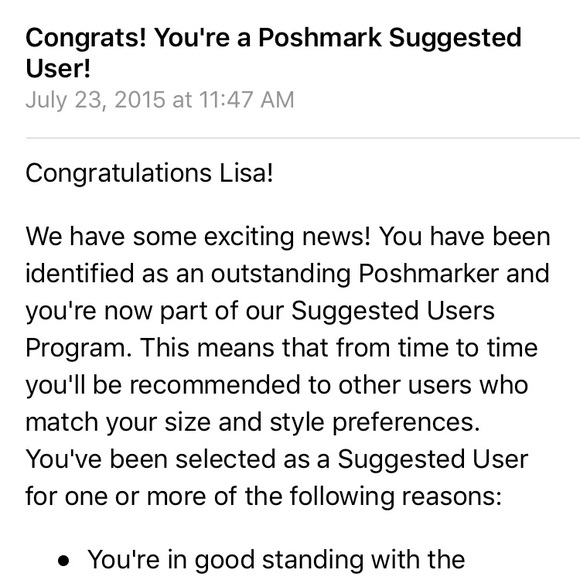Select the date July 23, 2015
The height and width of the screenshot is (580, 580).
[x=95, y=100]
